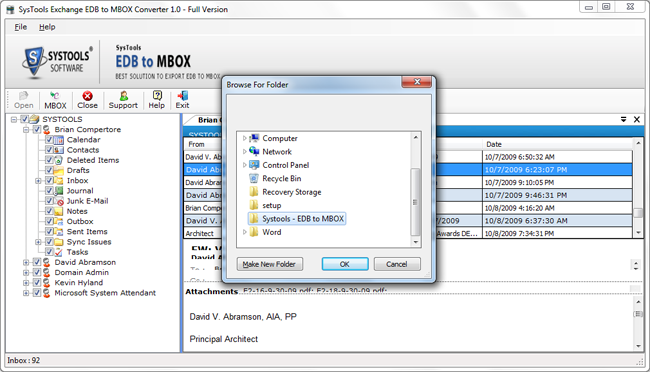This screenshot has height=372, width=650.
Task: Uncheck the David Abramson checkbox
Action: click(x=37, y=262)
